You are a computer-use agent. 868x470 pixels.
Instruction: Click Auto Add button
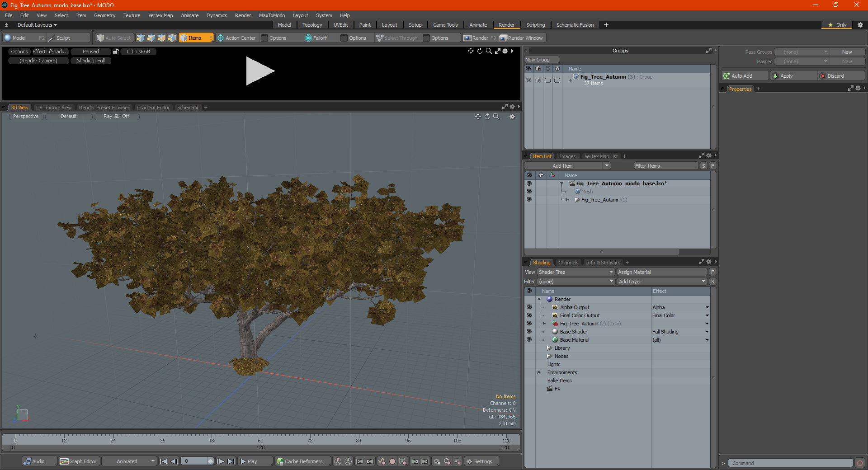[745, 76]
